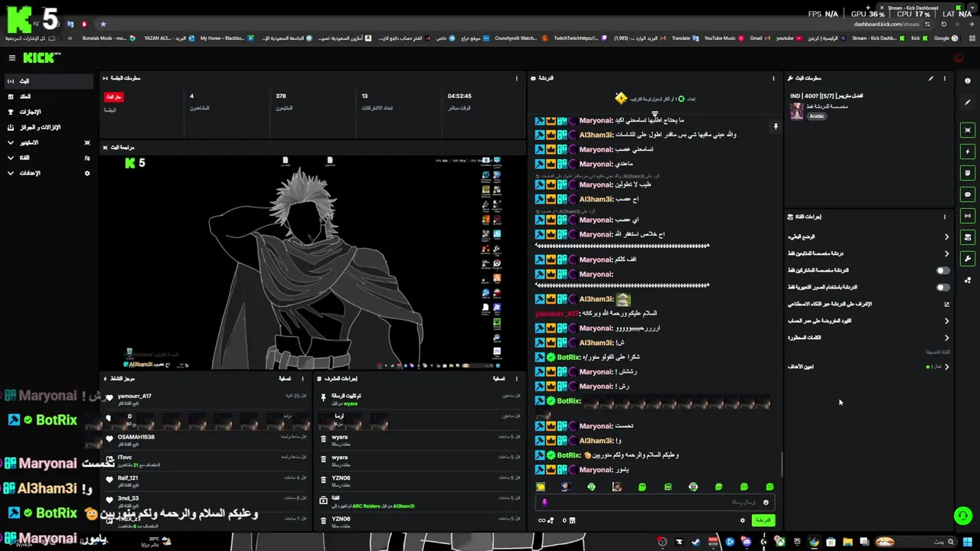Expand الوضع البطيء slow mode option
Viewport: 980px width, 551px height.
click(946, 236)
